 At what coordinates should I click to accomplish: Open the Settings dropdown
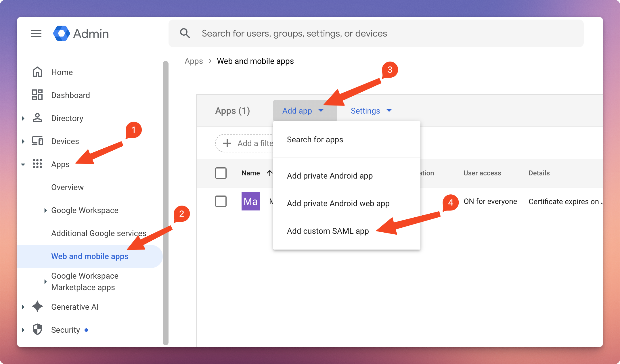(x=371, y=111)
